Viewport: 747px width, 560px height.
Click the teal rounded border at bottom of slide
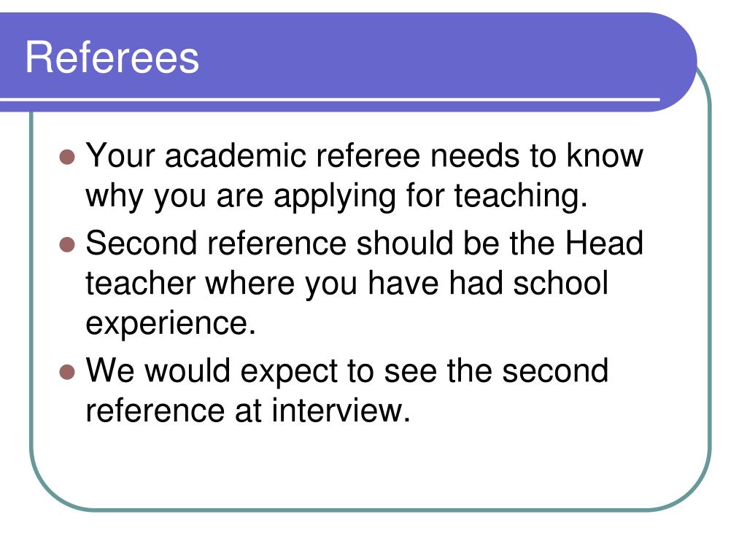370,510
